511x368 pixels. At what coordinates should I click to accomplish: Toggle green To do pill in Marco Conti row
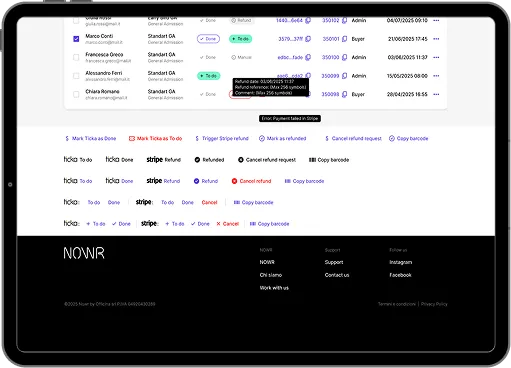click(x=240, y=39)
